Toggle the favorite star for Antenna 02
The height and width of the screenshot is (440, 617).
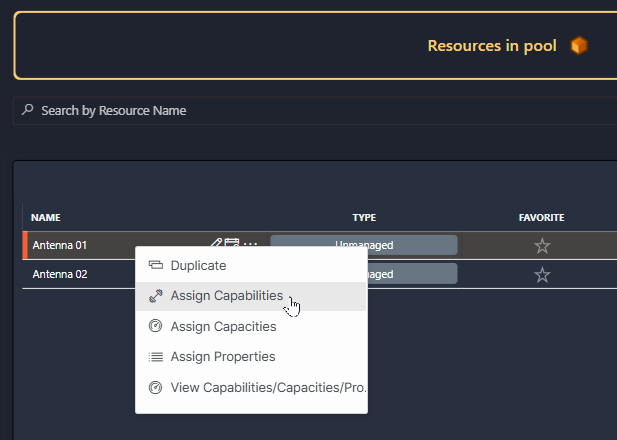[542, 274]
